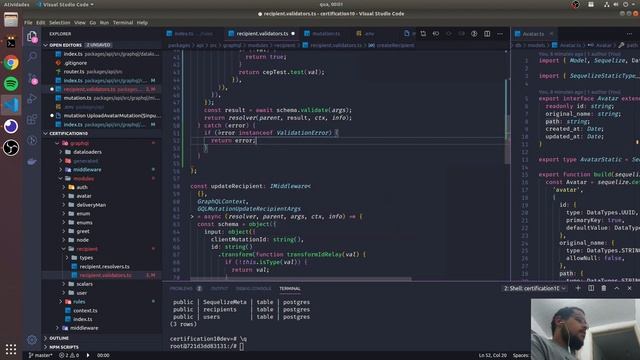Open the Docker view in activity bar
The width and height of the screenshot is (640, 360).
(x=32, y=162)
